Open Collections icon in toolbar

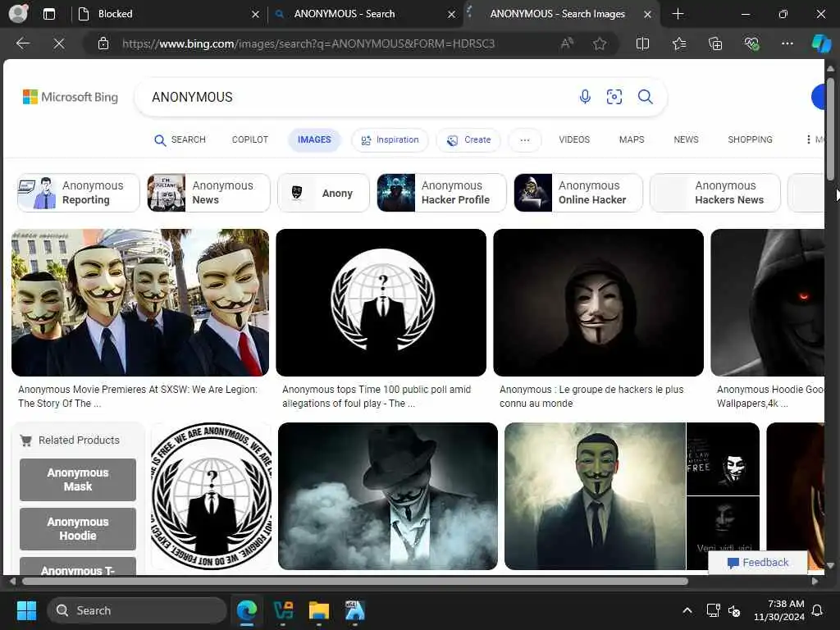pyautogui.click(x=715, y=43)
